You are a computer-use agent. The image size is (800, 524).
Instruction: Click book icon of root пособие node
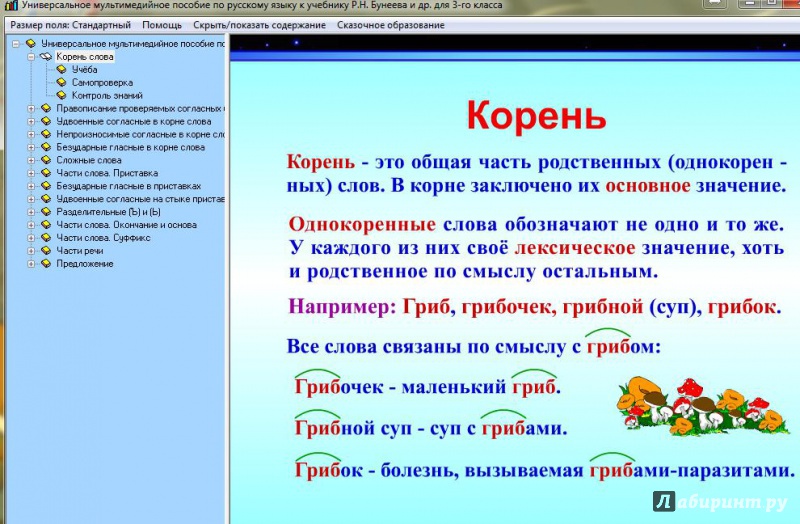coord(31,43)
